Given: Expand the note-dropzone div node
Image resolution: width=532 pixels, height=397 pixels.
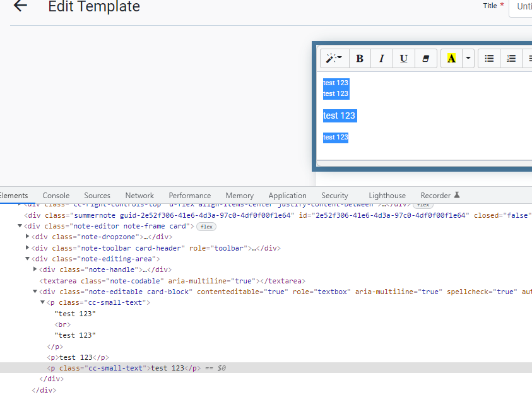Looking at the screenshot, I should tap(28, 237).
